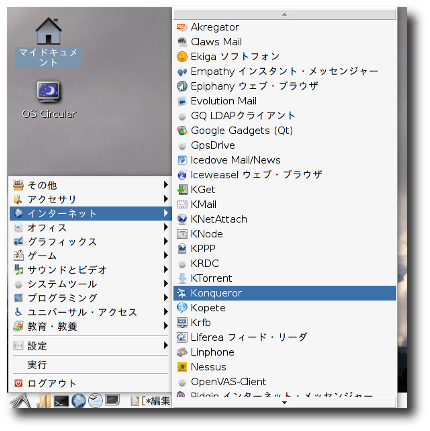Image resolution: width=430 pixels, height=431 pixels.
Task: Expand the インターネット category
Action: click(x=90, y=213)
